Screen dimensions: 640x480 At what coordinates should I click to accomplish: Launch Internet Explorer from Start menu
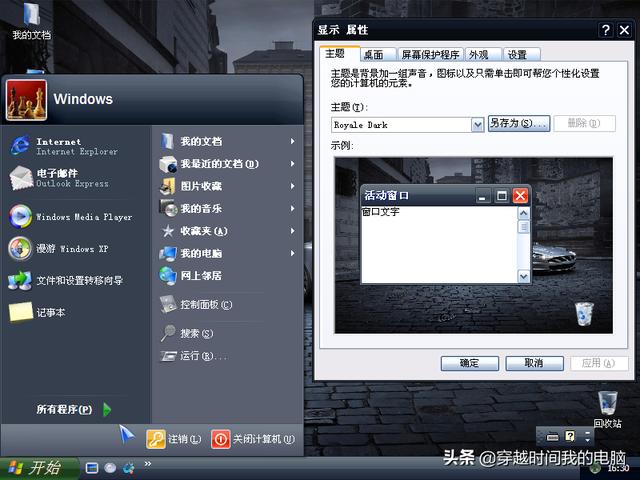(x=20, y=146)
